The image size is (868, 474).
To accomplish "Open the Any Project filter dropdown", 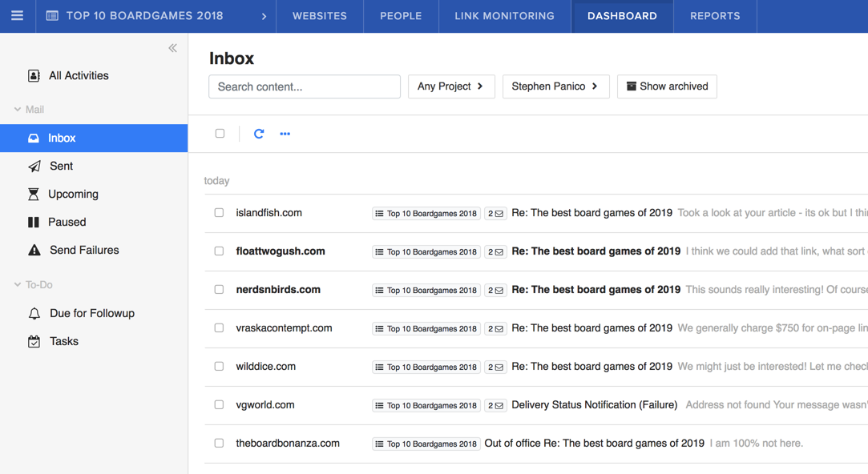I will tap(450, 86).
